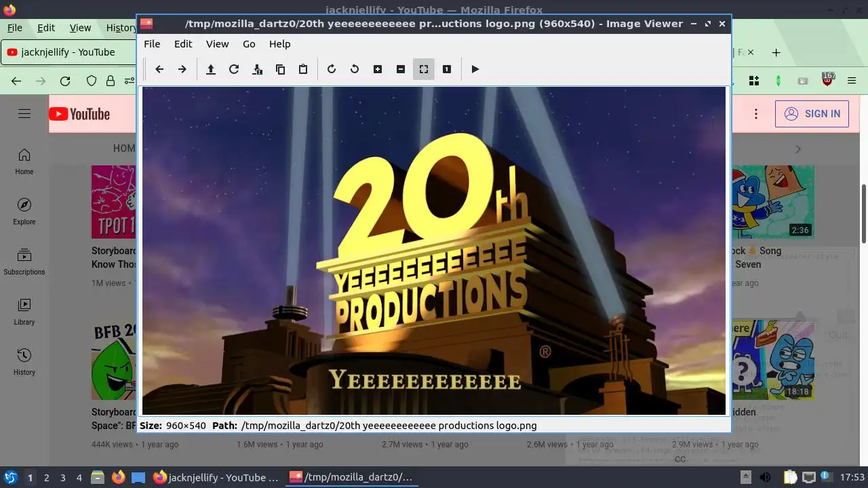868x488 pixels.
Task: Open YouTube guide hamburger menu
Action: click(x=24, y=114)
